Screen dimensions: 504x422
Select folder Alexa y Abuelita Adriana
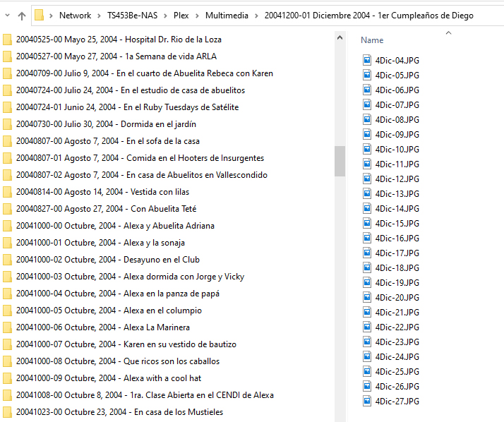click(x=115, y=226)
